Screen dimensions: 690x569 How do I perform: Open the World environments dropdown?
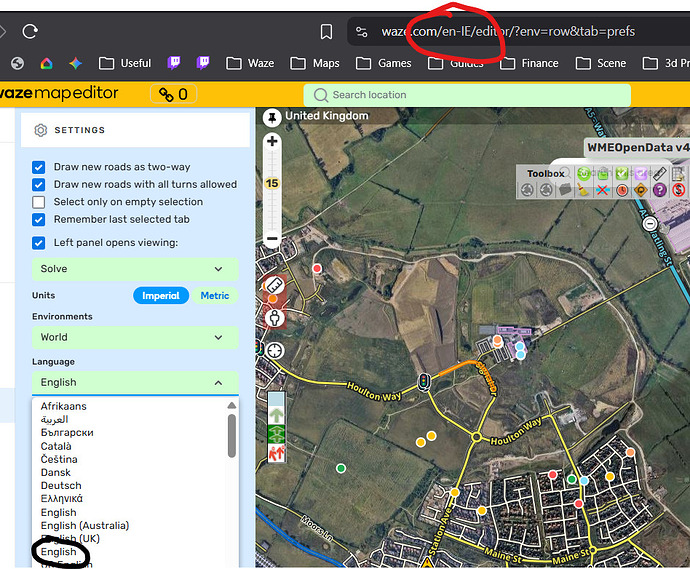click(x=135, y=338)
